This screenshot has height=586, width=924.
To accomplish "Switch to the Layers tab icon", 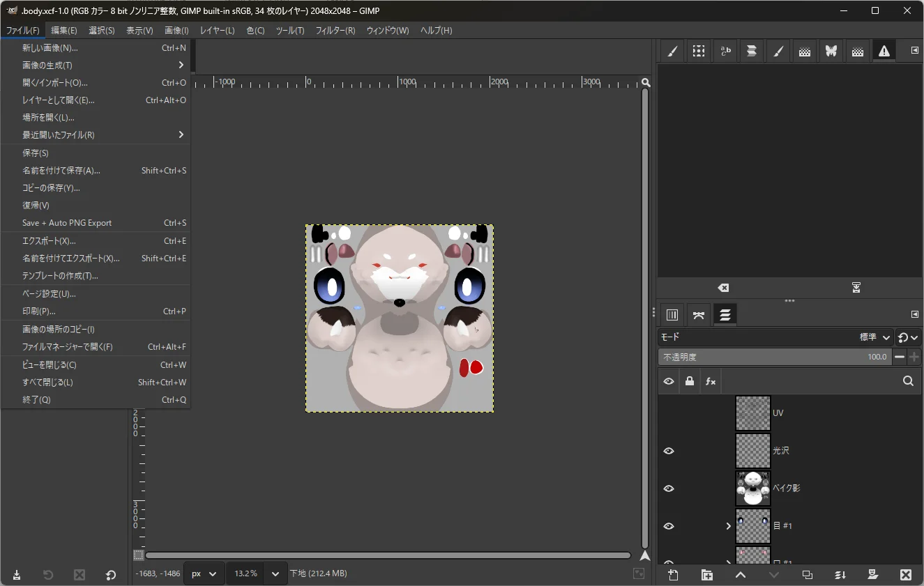I will click(x=725, y=315).
